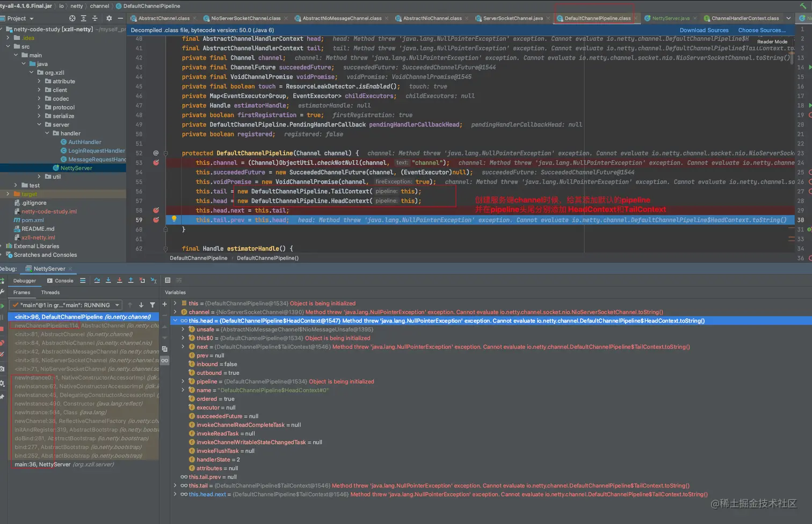812x524 pixels.
Task: Click the Choose Sources link
Action: point(762,30)
